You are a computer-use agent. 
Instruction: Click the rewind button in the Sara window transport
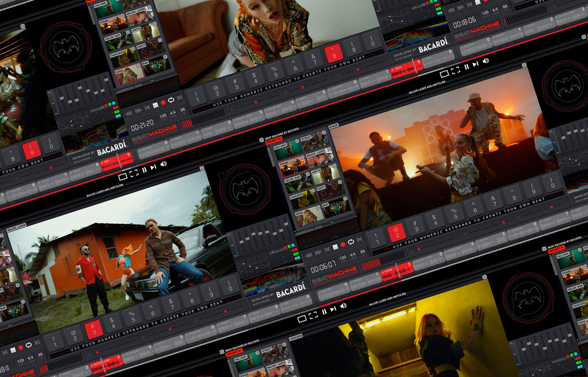(129, 113)
